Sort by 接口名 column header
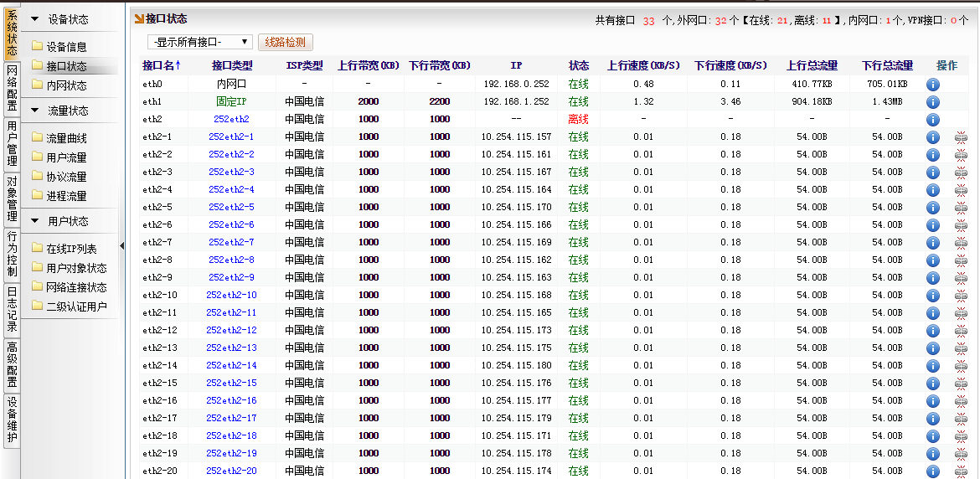Viewport: 980px width, 479px height. tap(162, 65)
